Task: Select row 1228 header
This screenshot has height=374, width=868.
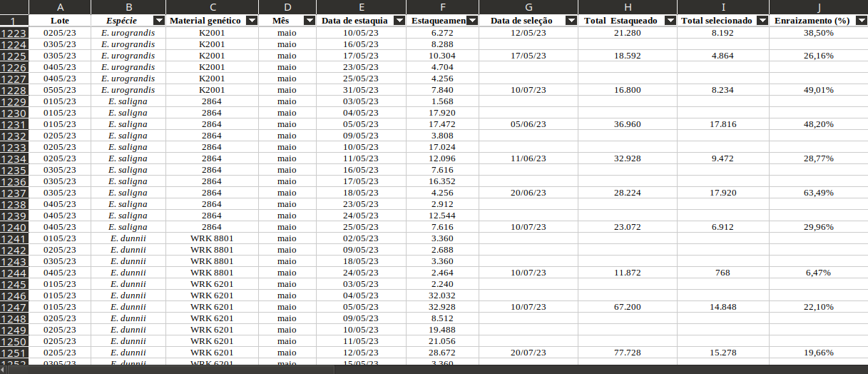Action: 14,90
